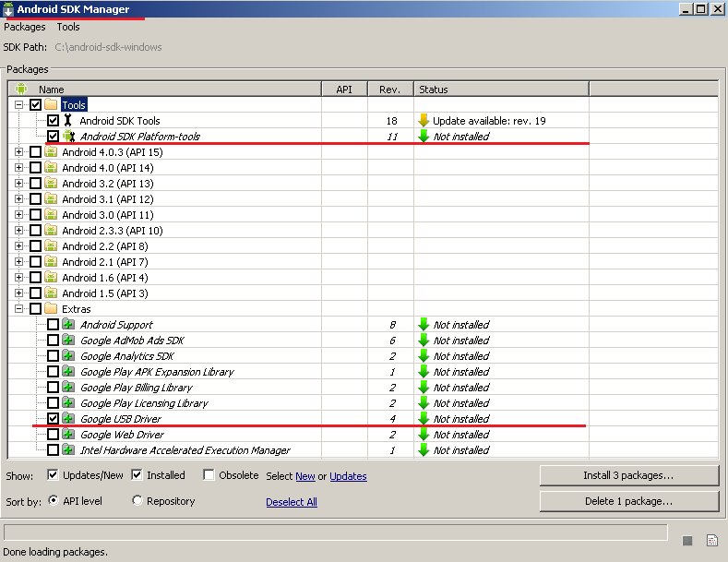
Task: Toggle the Updates/New show filter
Action: point(53,474)
